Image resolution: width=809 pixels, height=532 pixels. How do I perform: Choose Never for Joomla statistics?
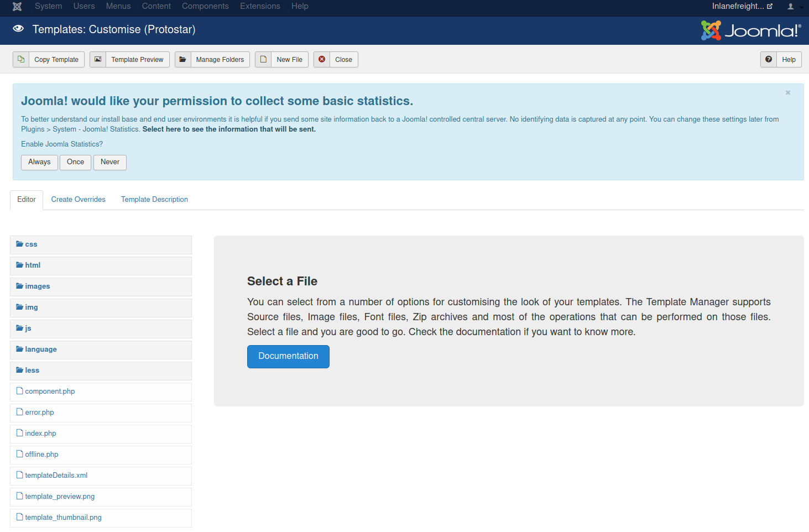[109, 162]
